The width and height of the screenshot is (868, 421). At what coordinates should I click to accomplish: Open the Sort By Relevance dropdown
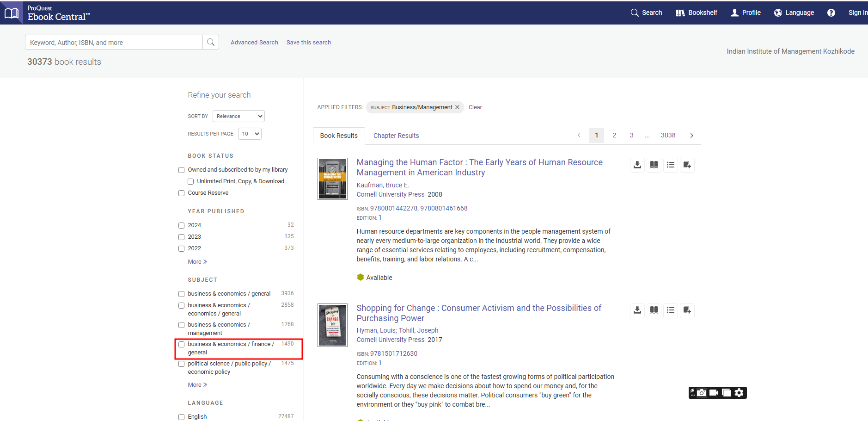coord(238,116)
